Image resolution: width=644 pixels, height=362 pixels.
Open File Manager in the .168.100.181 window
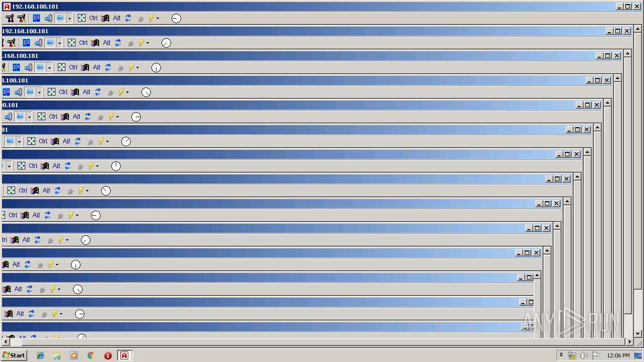[x=16, y=67]
